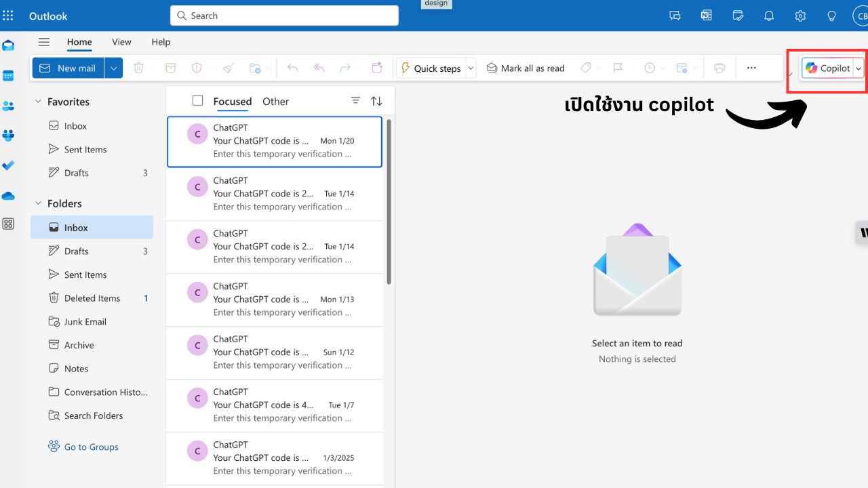Image resolution: width=868 pixels, height=488 pixels.
Task: Switch to the View tab
Action: coord(121,42)
